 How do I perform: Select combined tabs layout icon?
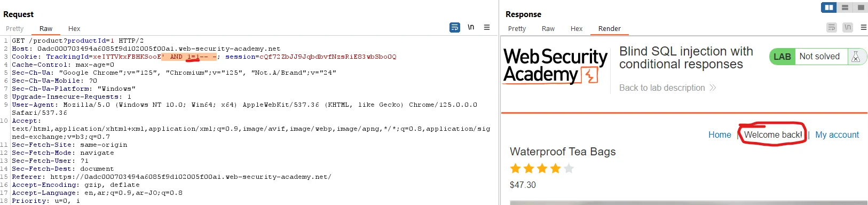861,7
